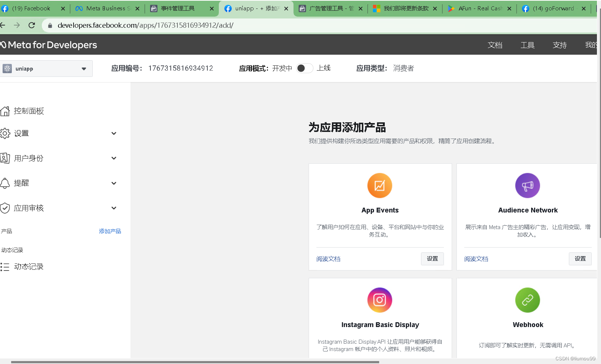Expand the 设置 sidebar section
Image resolution: width=601 pixels, height=364 pixels.
tap(114, 133)
